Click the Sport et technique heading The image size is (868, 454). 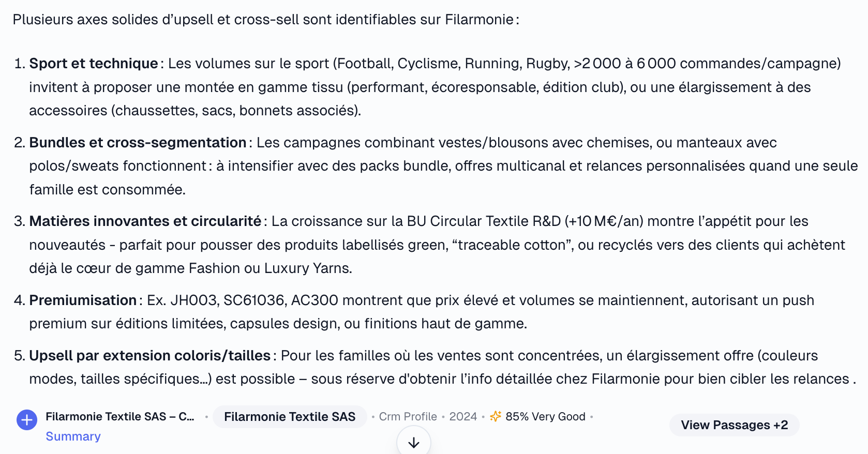(x=94, y=64)
